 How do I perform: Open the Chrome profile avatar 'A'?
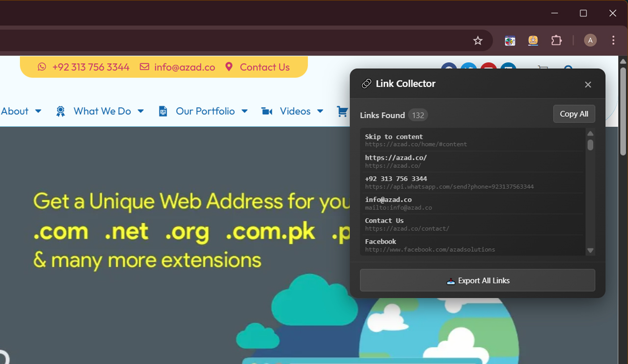point(590,40)
